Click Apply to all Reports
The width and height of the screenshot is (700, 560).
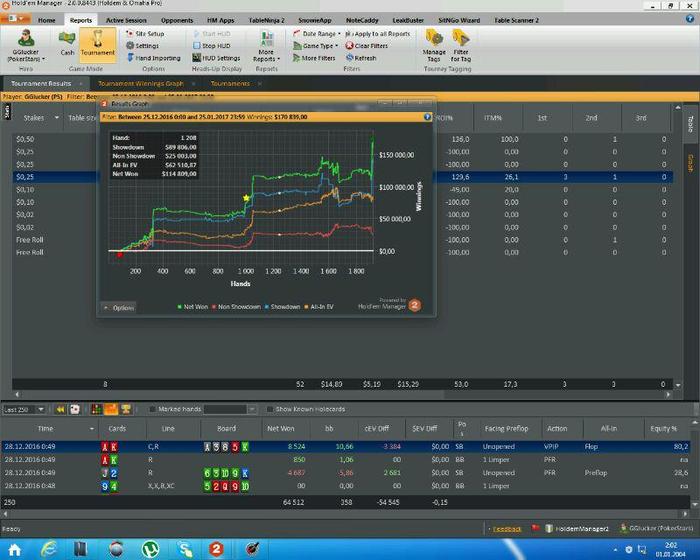pos(378,33)
